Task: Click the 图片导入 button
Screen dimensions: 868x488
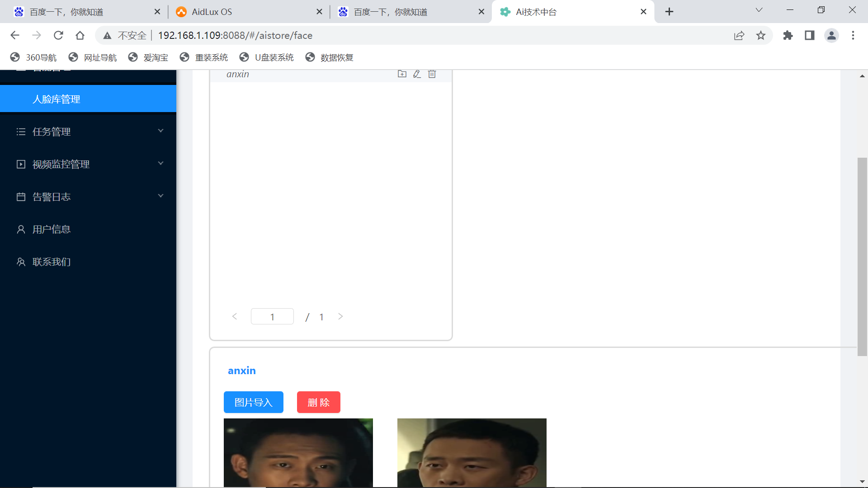Action: (x=253, y=402)
